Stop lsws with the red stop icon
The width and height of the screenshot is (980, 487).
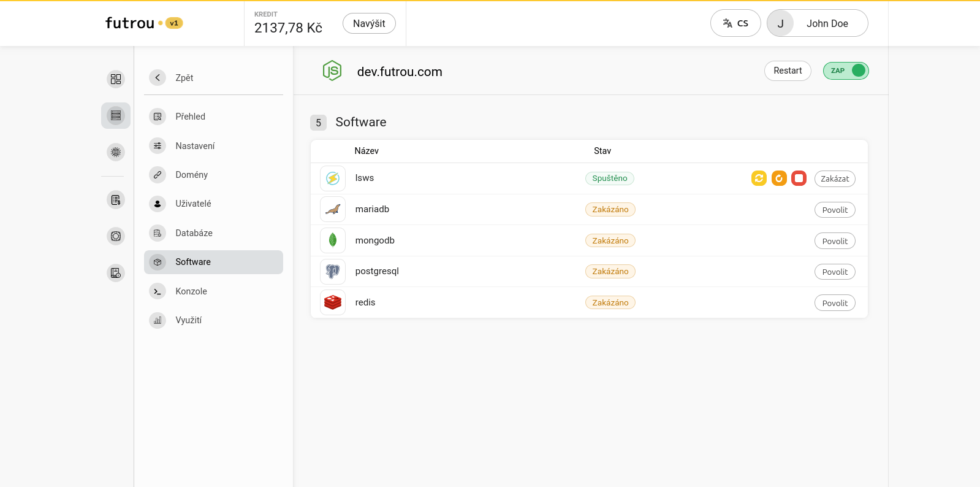click(x=799, y=178)
